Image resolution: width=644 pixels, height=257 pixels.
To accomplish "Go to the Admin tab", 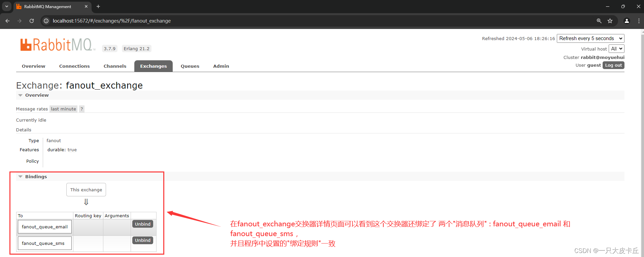I will 221,66.
